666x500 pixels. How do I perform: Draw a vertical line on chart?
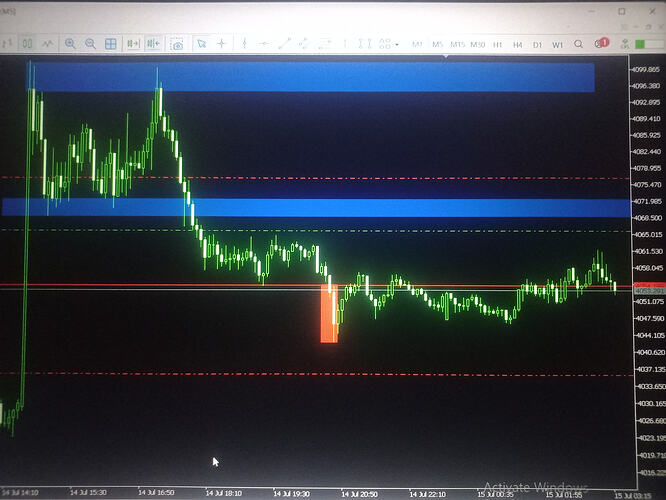tap(244, 43)
